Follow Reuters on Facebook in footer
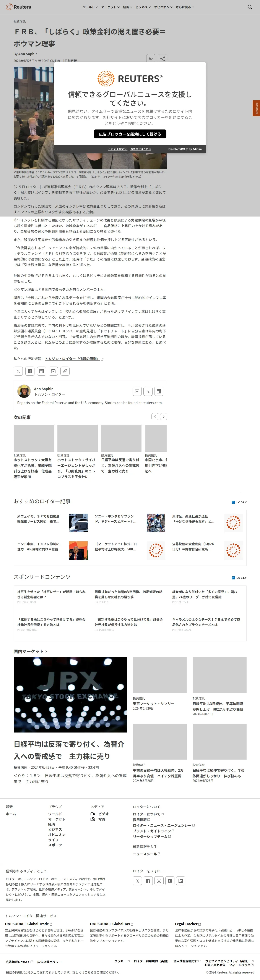This screenshot has height=980, width=260. [148, 881]
